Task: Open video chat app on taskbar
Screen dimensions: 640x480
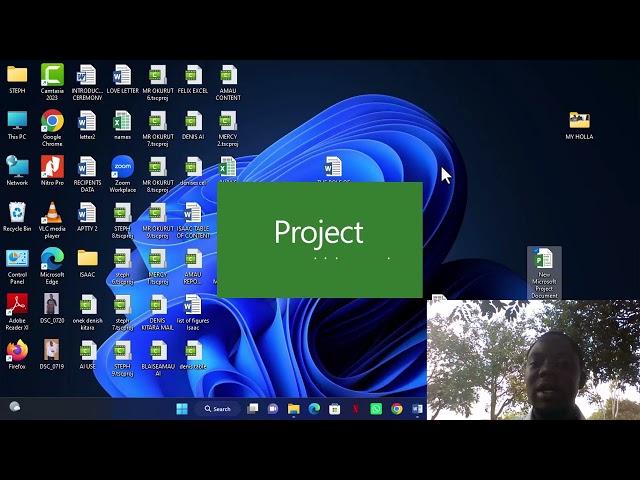Action: coord(273,409)
